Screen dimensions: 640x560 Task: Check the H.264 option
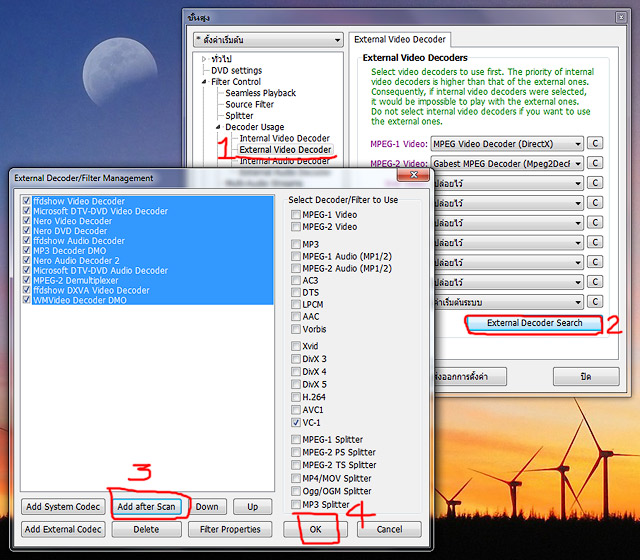(x=296, y=397)
